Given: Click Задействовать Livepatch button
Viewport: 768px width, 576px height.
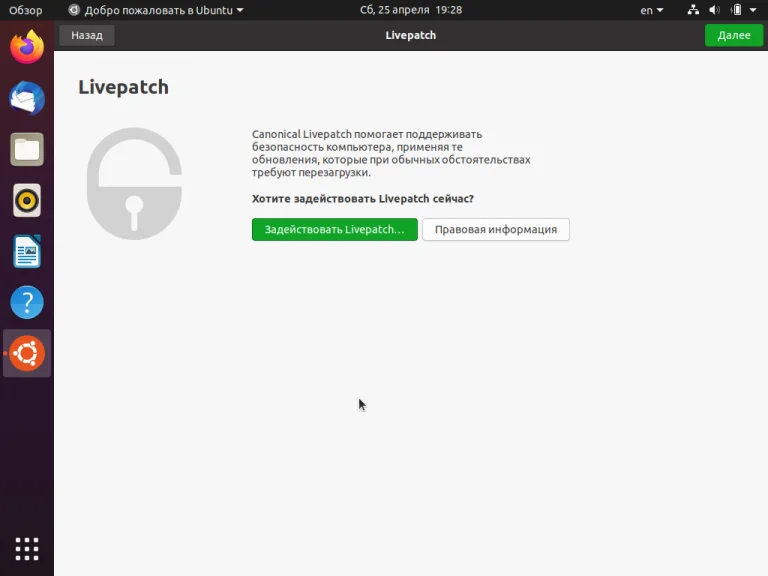Looking at the screenshot, I should tap(335, 229).
